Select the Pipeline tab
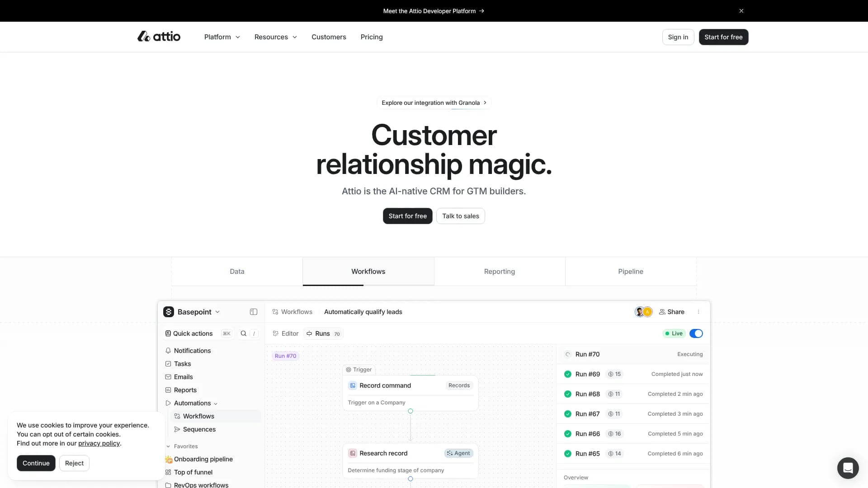868x488 pixels. 630,272
